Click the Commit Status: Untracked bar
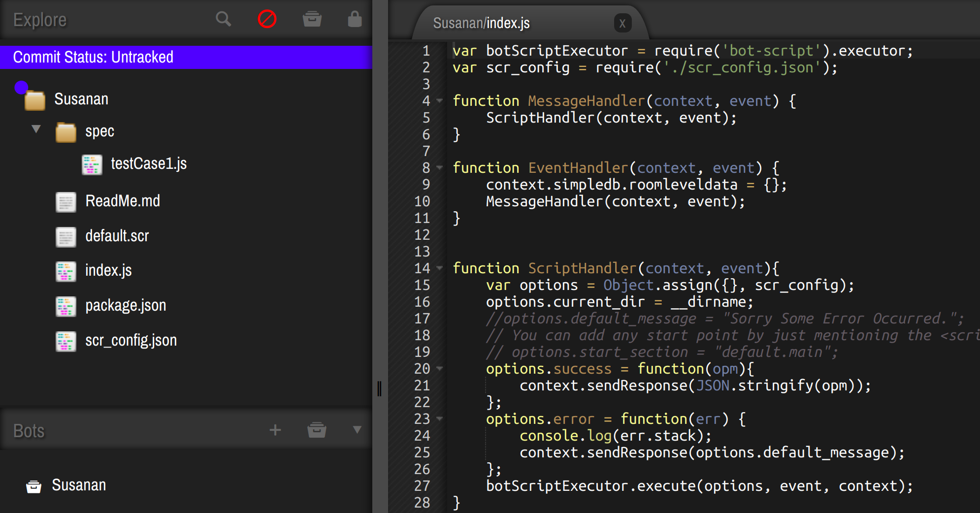 (x=186, y=57)
